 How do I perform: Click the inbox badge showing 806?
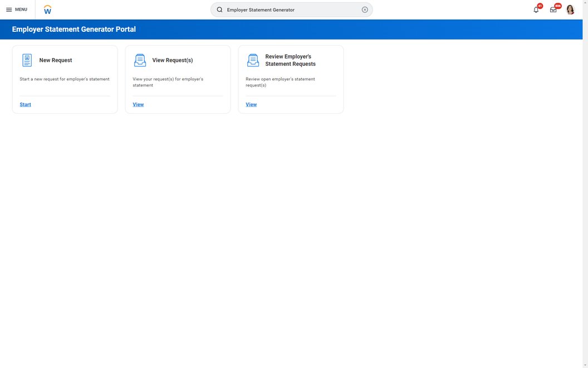coord(556,6)
